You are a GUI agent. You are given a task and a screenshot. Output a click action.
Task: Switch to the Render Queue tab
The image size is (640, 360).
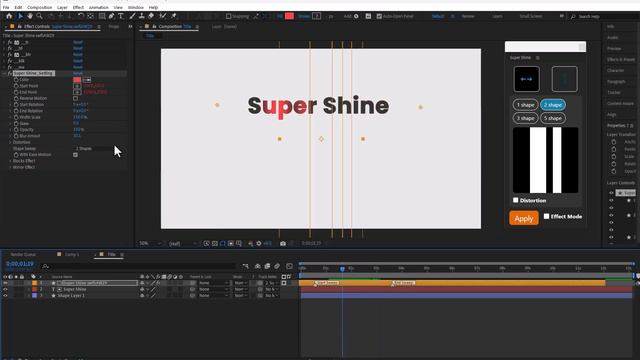(x=23, y=254)
